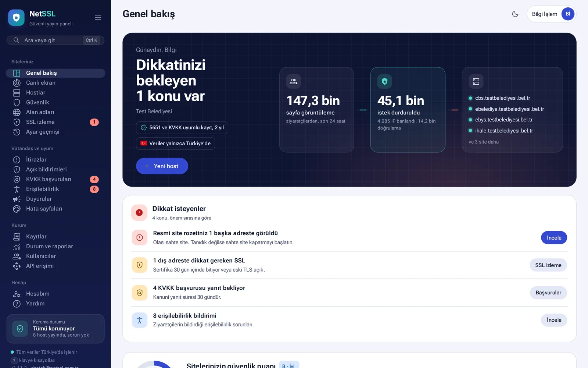
Task: Click the API erişimi icon
Action: pos(17,266)
